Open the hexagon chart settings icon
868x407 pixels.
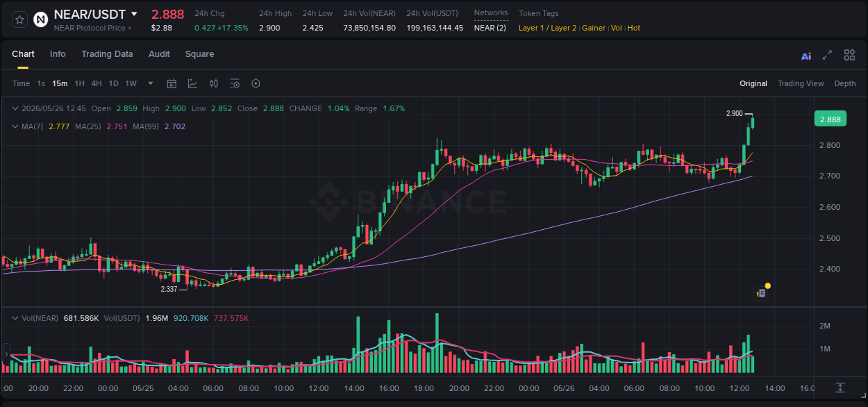tap(256, 83)
